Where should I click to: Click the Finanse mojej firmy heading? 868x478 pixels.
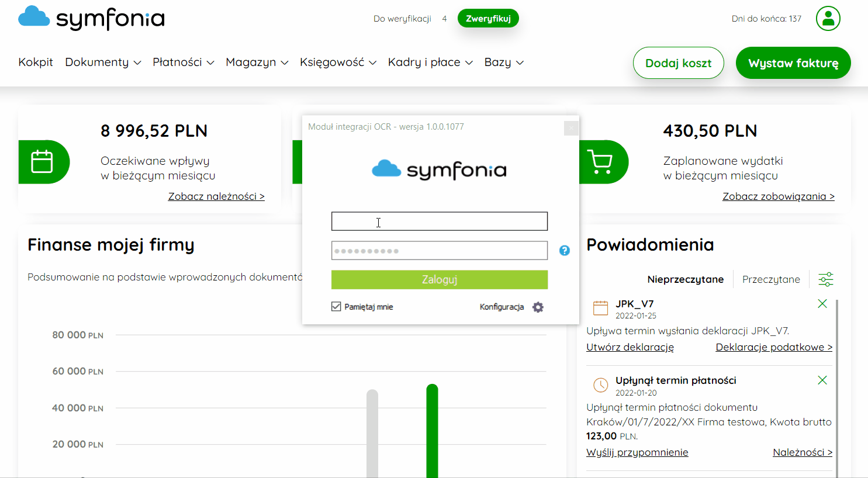[111, 245]
